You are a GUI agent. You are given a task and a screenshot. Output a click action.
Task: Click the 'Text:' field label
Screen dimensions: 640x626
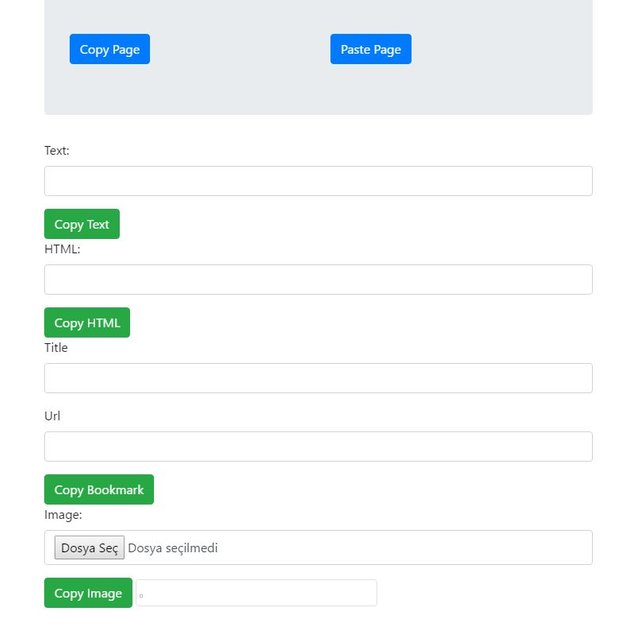point(57,151)
